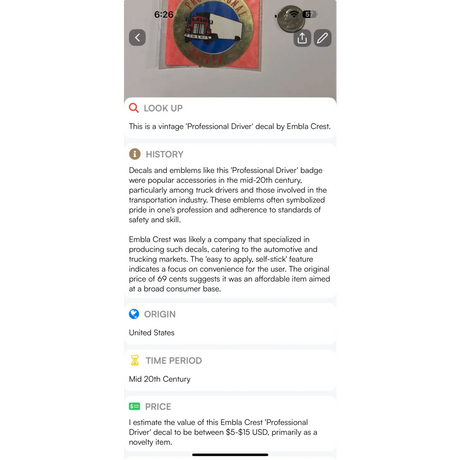Select the Mid 20th Century text
The height and width of the screenshot is (460, 460).
pyautogui.click(x=160, y=379)
